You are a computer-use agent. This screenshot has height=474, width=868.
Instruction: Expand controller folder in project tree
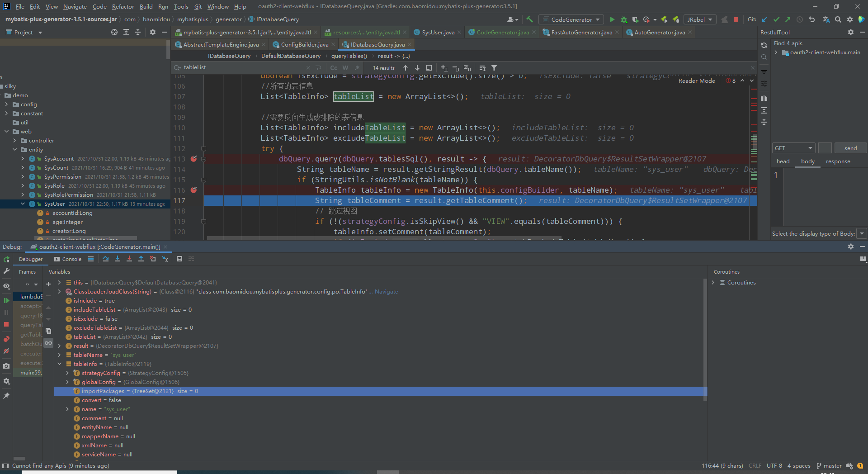[14, 141]
